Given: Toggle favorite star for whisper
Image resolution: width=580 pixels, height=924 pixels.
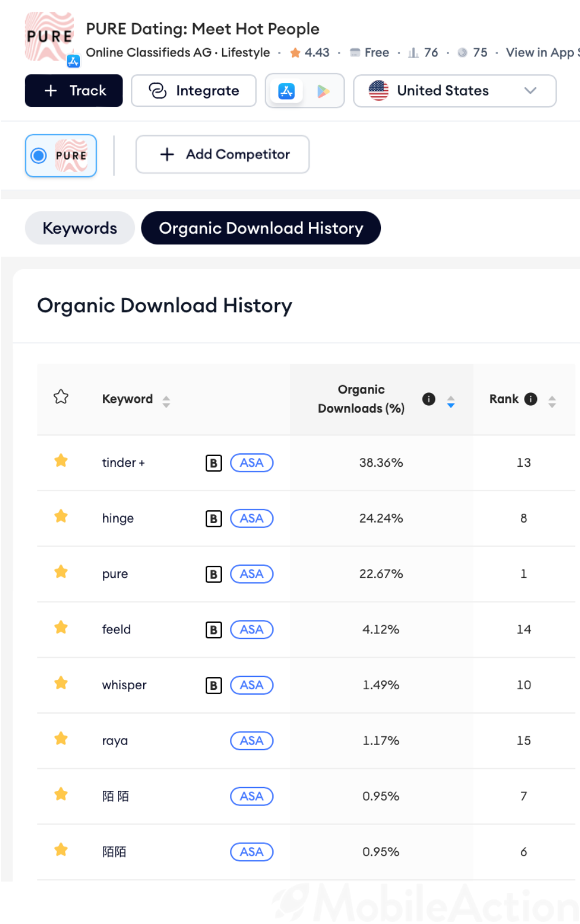Looking at the screenshot, I should point(61,683).
